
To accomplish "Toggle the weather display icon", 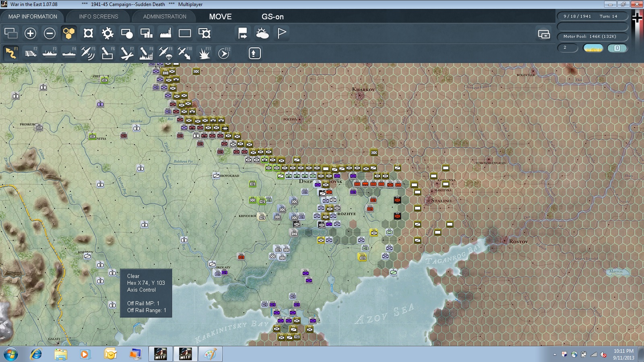I will point(262,33).
